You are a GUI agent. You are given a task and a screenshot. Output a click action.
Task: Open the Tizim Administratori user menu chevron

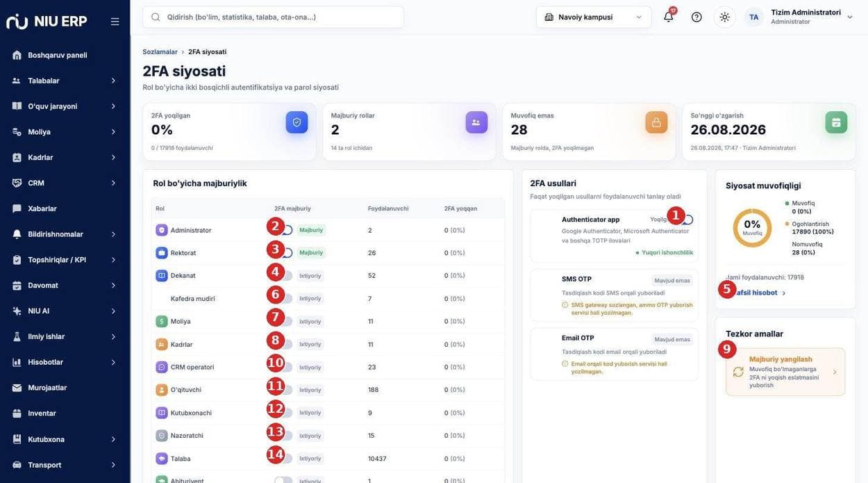coord(849,17)
